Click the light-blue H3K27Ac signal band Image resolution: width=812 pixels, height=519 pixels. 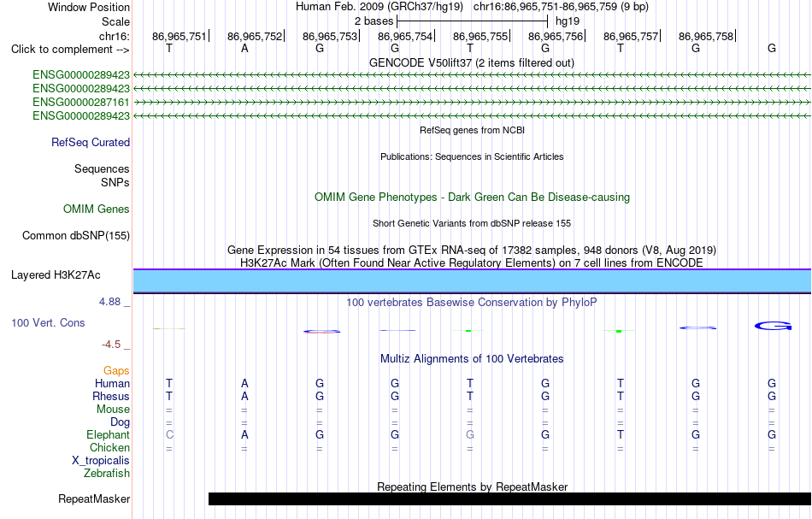click(473, 280)
